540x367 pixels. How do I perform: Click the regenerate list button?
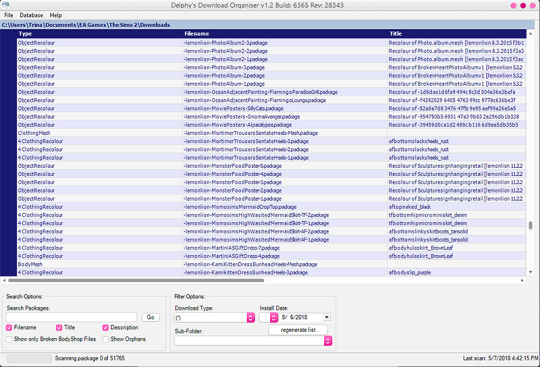298,330
